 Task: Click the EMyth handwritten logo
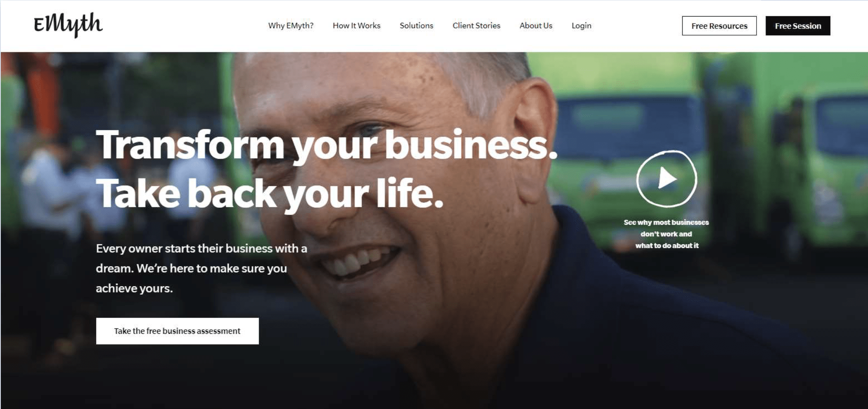pyautogui.click(x=68, y=25)
